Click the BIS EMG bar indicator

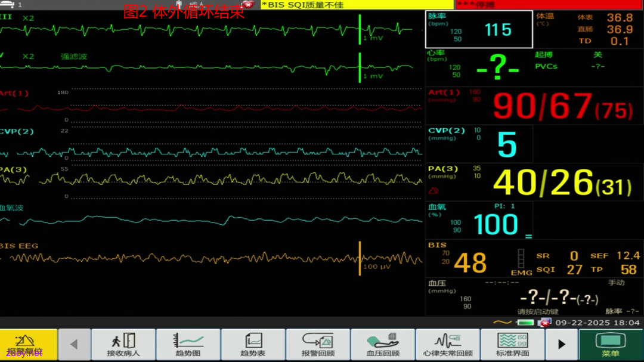[521, 259]
